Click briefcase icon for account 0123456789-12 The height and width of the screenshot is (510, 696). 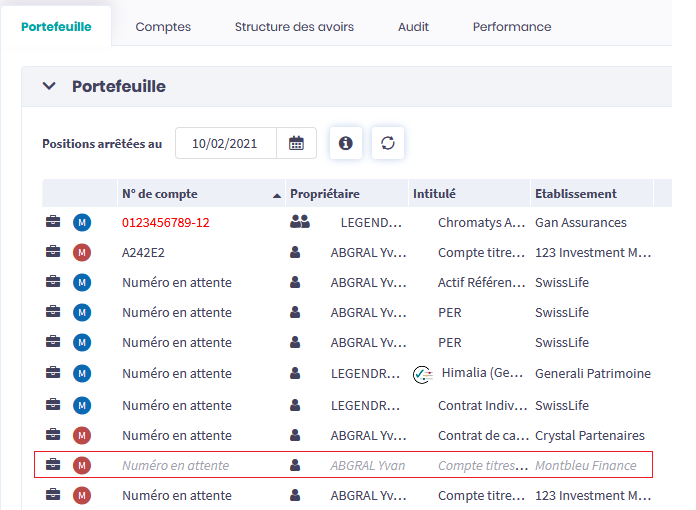(53, 222)
